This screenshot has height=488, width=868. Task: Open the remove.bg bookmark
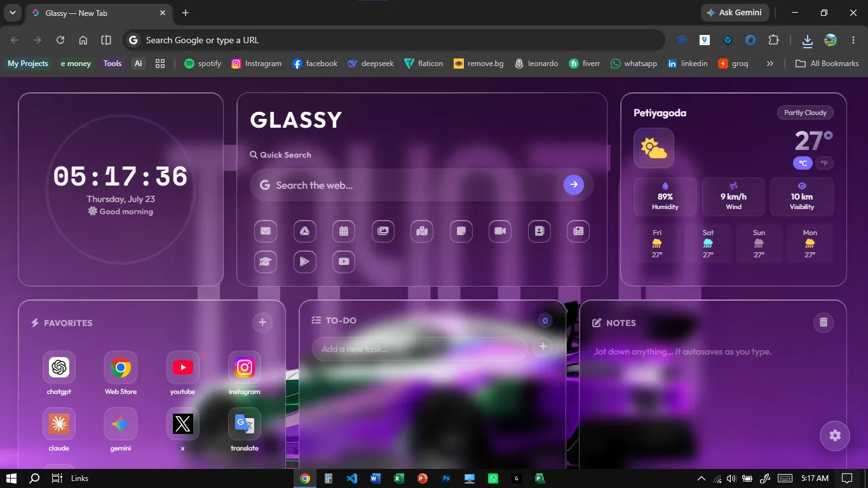[478, 64]
